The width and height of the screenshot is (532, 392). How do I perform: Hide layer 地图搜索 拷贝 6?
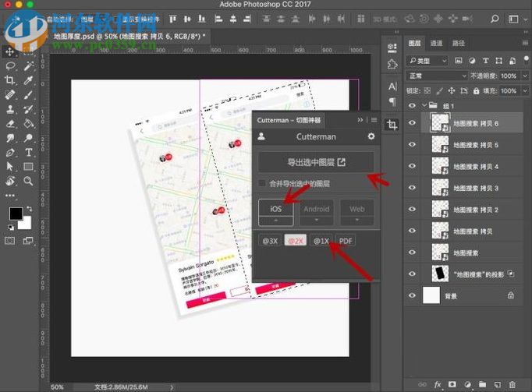click(412, 123)
